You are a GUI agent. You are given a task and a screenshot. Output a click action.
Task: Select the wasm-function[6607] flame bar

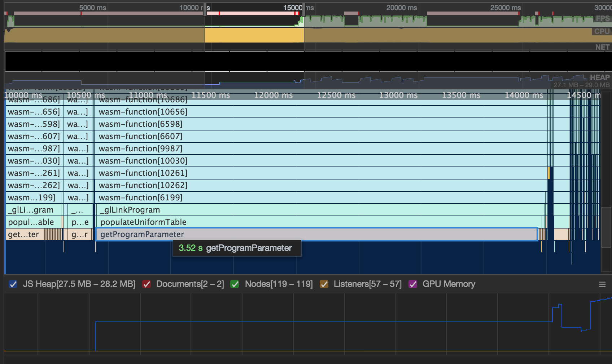point(321,136)
